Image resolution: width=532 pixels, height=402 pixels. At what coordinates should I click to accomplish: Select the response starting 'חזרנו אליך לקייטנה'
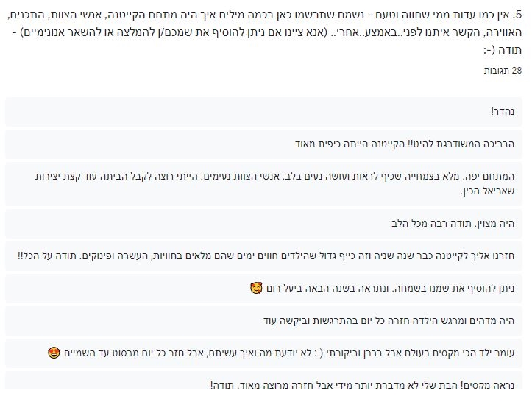263,256
